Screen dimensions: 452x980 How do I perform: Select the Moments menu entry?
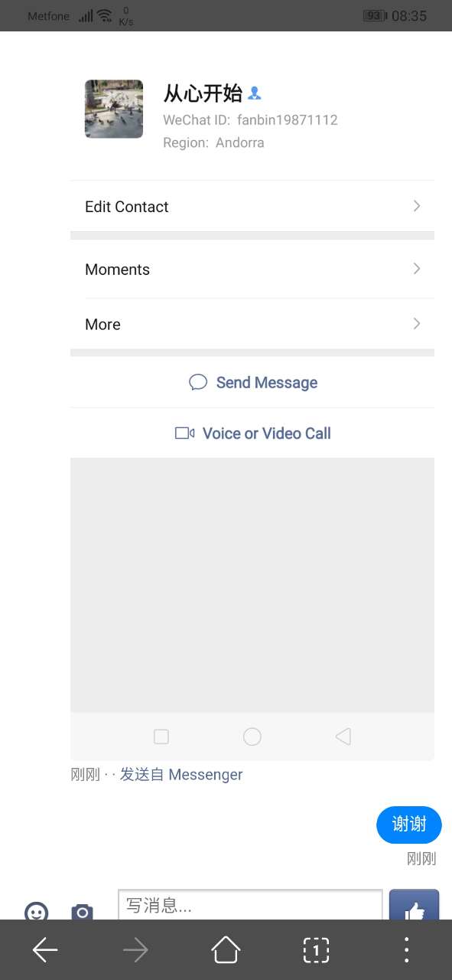pyautogui.click(x=252, y=269)
